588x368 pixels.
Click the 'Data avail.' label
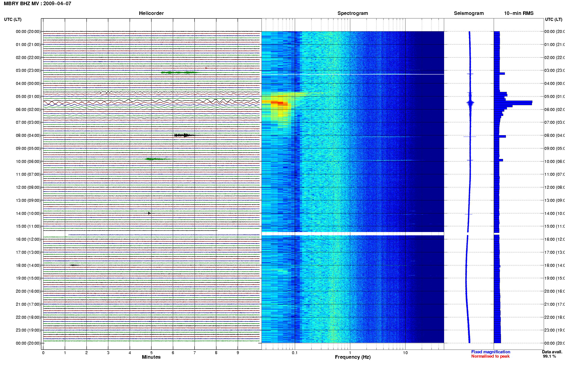(552, 352)
